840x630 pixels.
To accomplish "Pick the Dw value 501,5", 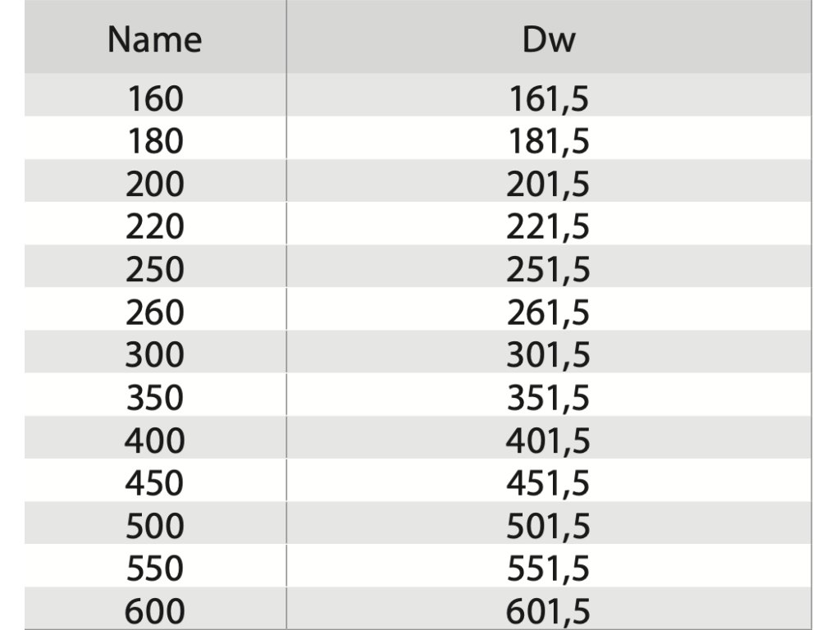I will pyautogui.click(x=548, y=526).
